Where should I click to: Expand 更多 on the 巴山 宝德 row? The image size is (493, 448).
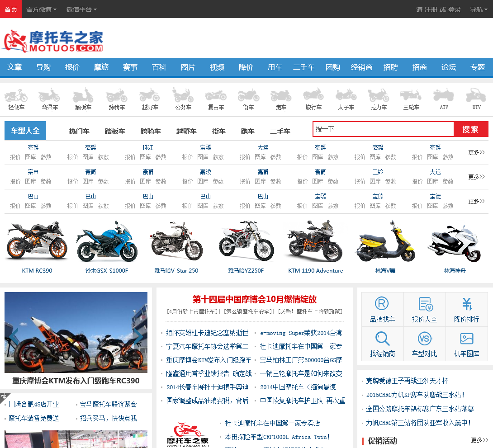[x=476, y=201]
